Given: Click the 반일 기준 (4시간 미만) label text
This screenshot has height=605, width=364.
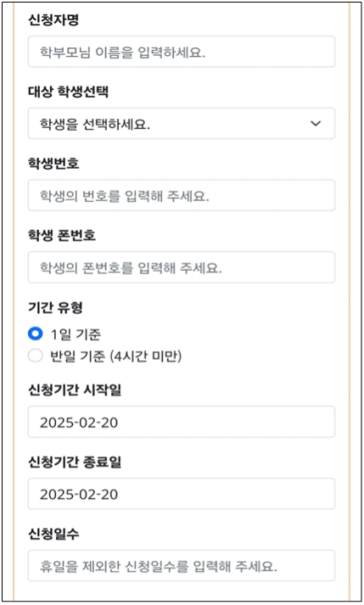Looking at the screenshot, I should coord(115,356).
